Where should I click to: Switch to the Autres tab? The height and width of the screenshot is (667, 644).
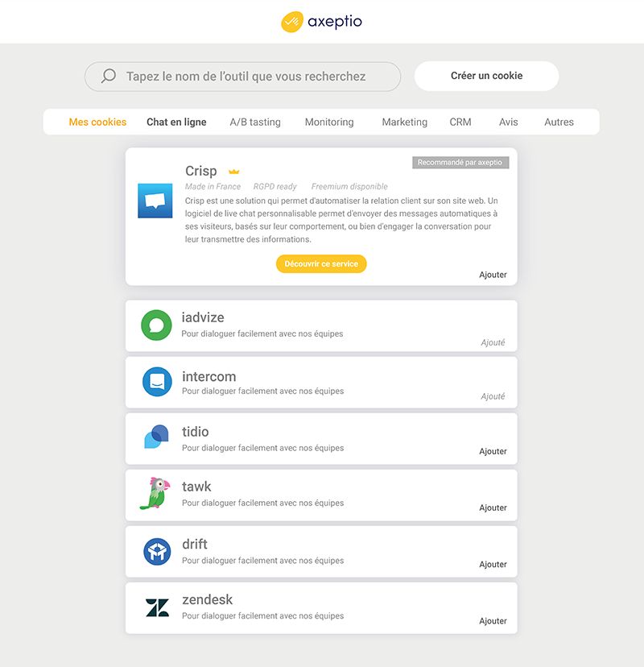coord(559,122)
